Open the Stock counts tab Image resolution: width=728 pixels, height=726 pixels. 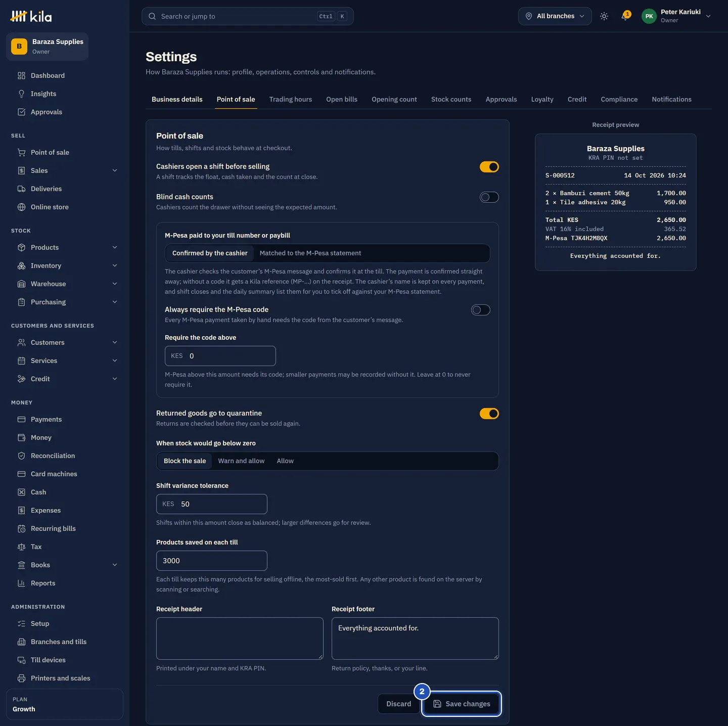coord(451,100)
